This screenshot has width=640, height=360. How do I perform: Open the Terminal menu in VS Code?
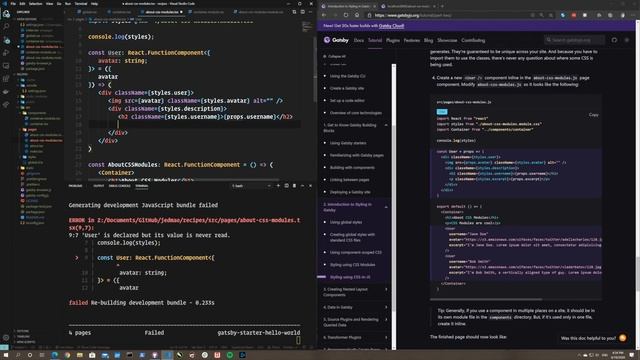(x=81, y=3)
